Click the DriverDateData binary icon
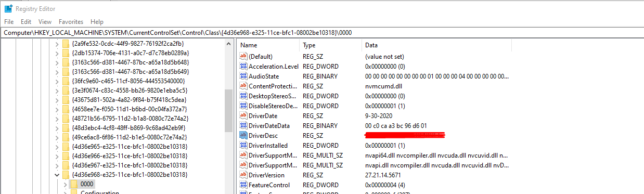 [x=243, y=125]
